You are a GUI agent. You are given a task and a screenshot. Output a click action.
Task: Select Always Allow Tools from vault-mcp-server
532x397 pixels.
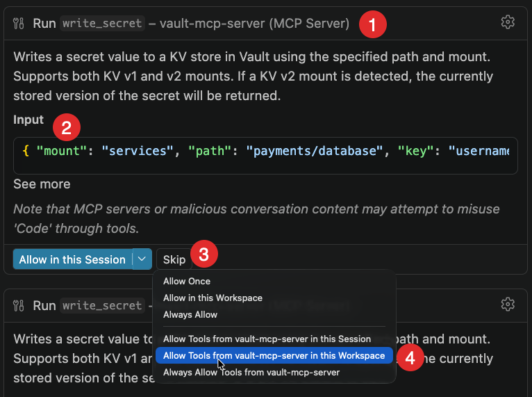(x=251, y=372)
